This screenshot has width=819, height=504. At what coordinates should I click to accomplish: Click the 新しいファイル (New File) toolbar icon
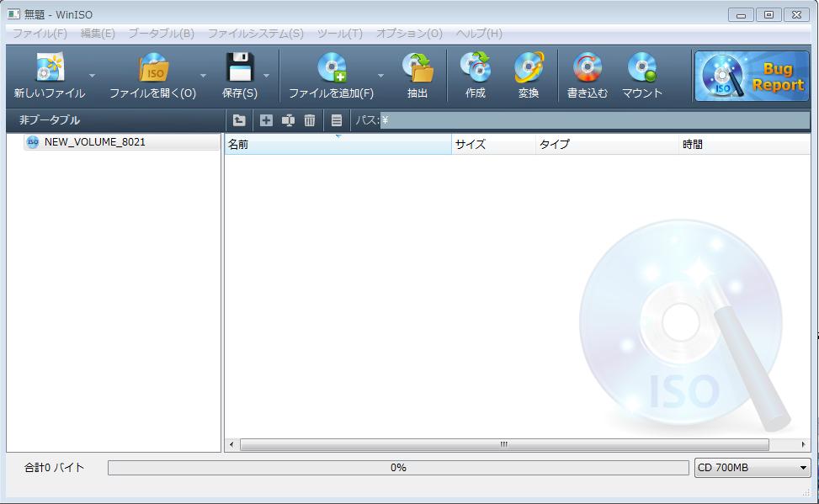tap(50, 68)
